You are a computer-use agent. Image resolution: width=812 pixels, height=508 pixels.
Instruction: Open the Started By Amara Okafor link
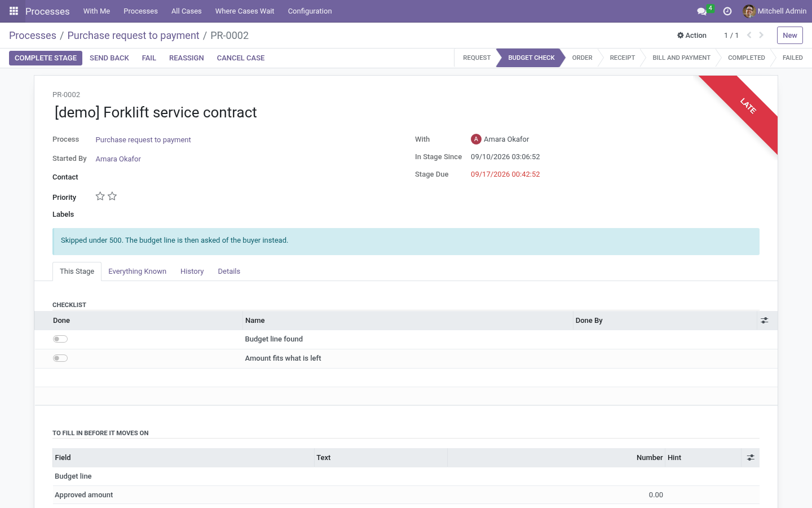[118, 159]
